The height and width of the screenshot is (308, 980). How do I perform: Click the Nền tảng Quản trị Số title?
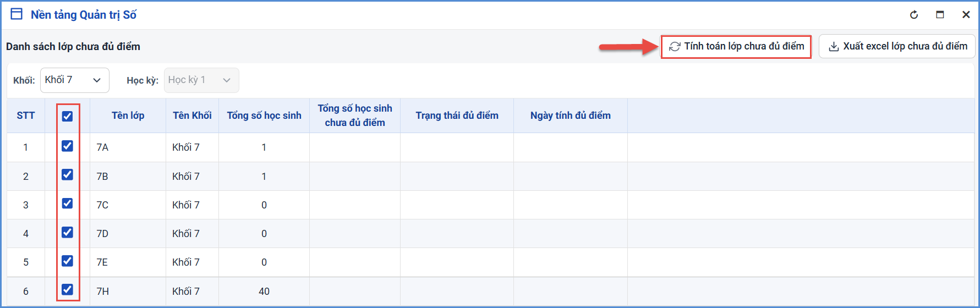tap(84, 15)
